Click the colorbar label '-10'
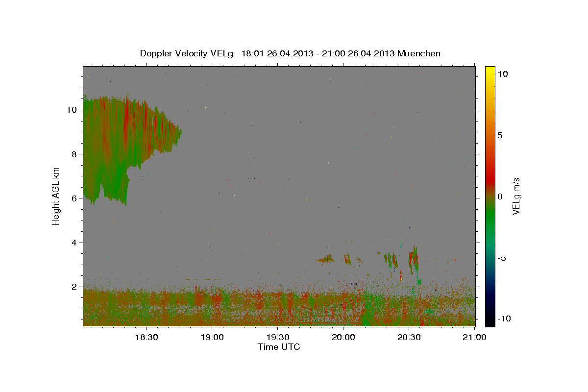Screen dimensions: 588x392 coord(504,319)
